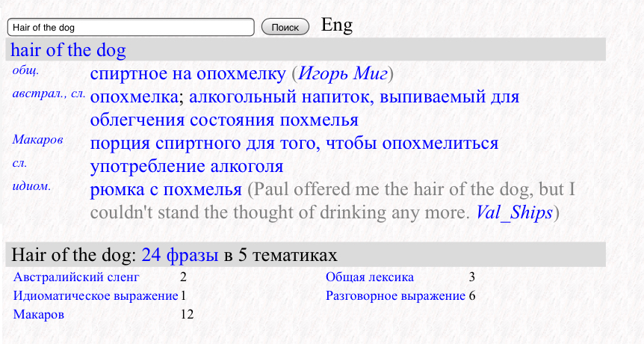Open 'Идиоматическое выражение' topic category
The width and height of the screenshot is (644, 344).
96,296
